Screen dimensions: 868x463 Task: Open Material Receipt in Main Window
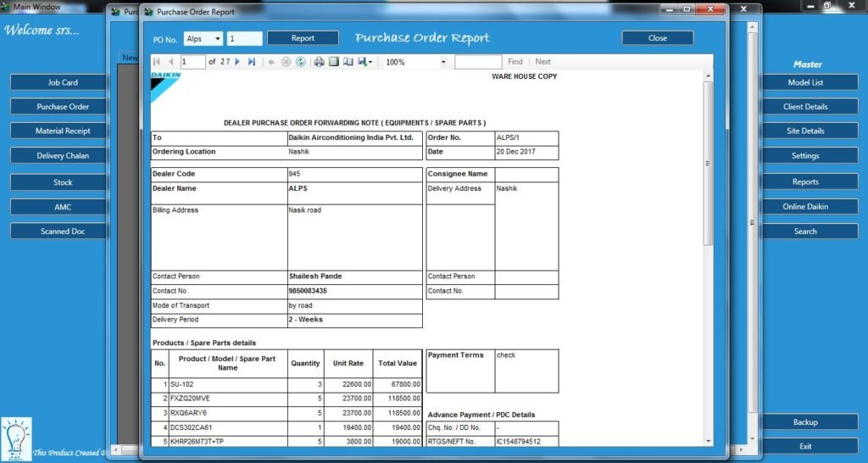pos(60,131)
